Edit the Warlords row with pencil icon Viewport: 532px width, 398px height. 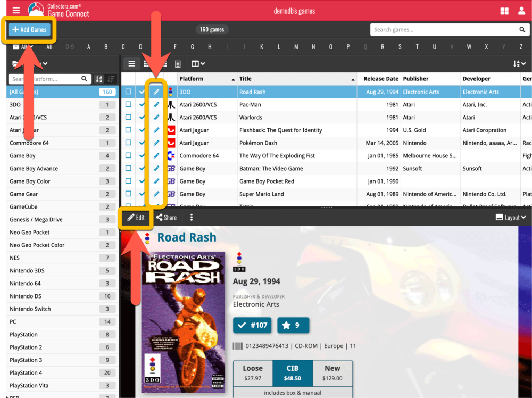click(x=156, y=118)
